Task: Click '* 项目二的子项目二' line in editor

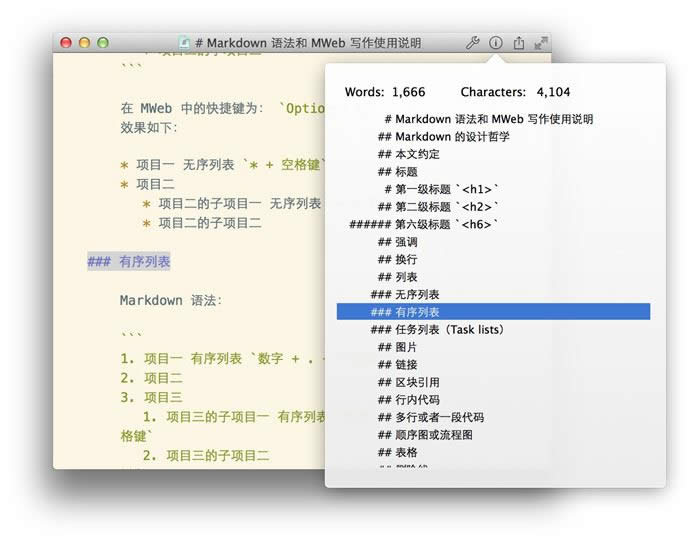Action: tap(202, 223)
